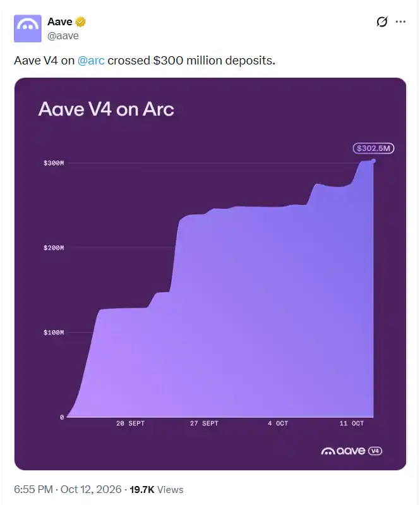420x505 pixels.
Task: Open the Grok slash-circle icon
Action: (381, 21)
